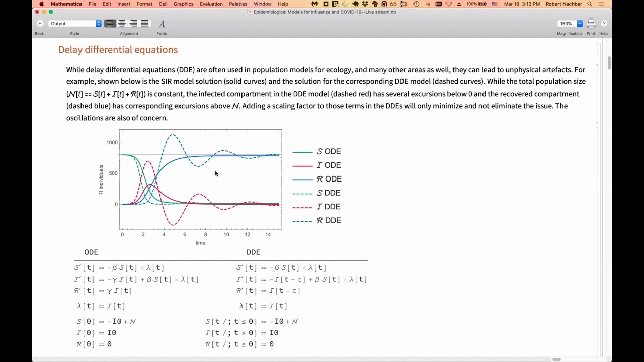Print the notebook with printer icon
Viewport: 644px width, 362px height.
591,24
